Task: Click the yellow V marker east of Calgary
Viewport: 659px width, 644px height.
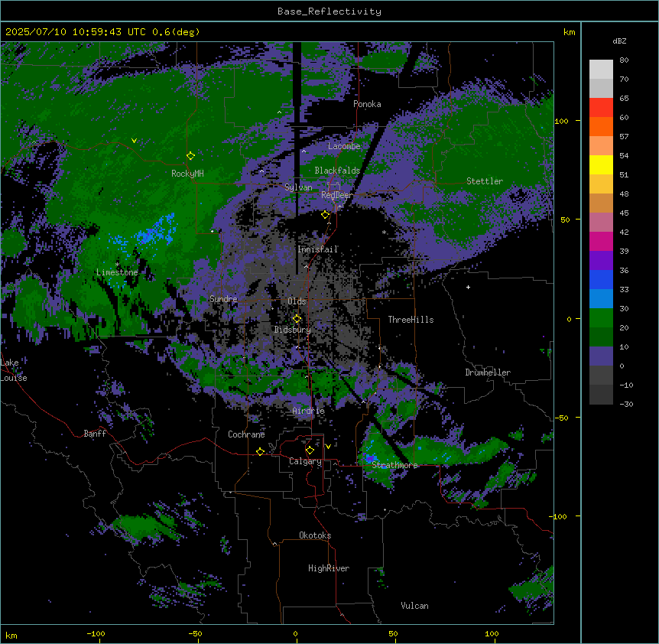Action: tap(328, 447)
